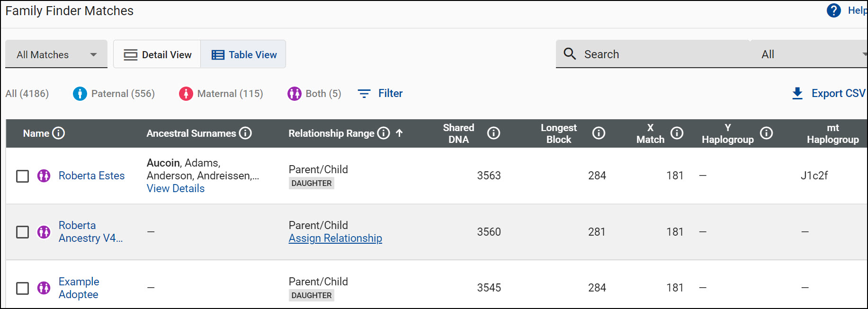Click the Help question mark icon
This screenshot has width=868, height=309.
click(x=833, y=10)
